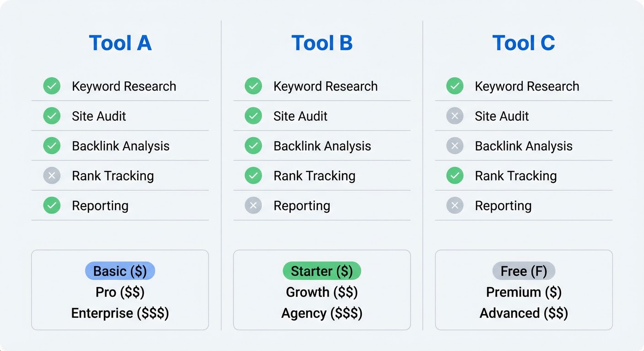Click Tool C Reporting X mark
This screenshot has width=644, height=351.
[455, 206]
